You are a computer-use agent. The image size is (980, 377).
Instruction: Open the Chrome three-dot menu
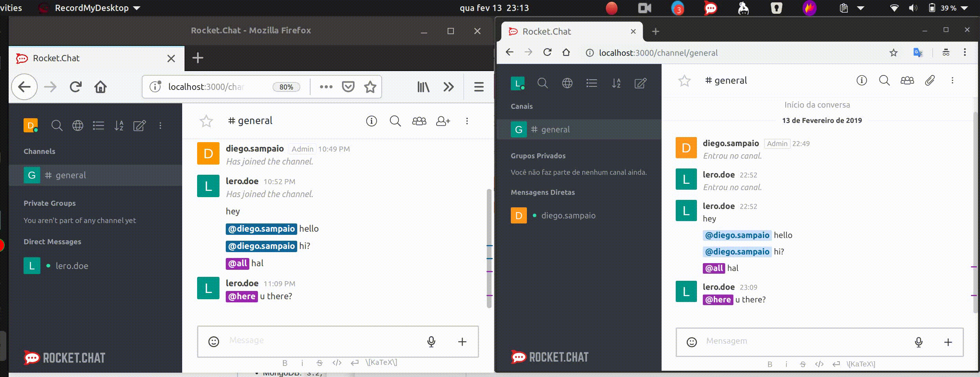(965, 52)
